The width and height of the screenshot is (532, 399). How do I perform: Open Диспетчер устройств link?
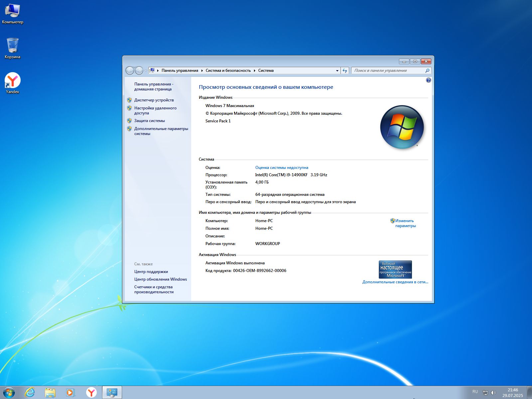pos(154,100)
